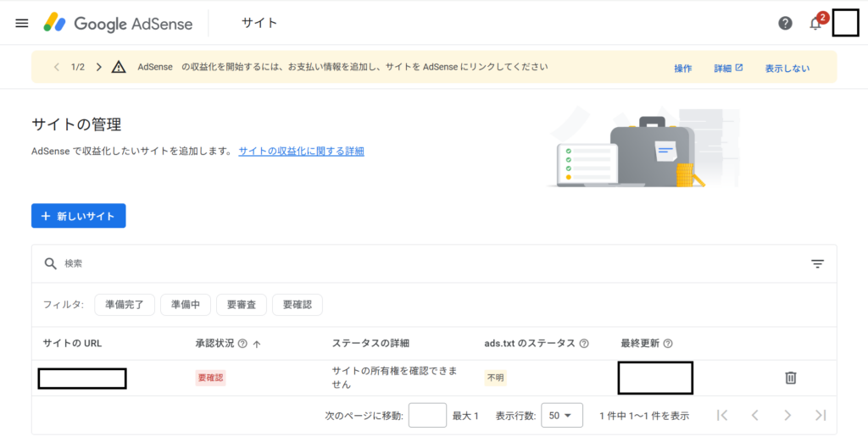Toggle the 要審査 filter chip
Image resolution: width=868 pixels, height=442 pixels.
(242, 305)
